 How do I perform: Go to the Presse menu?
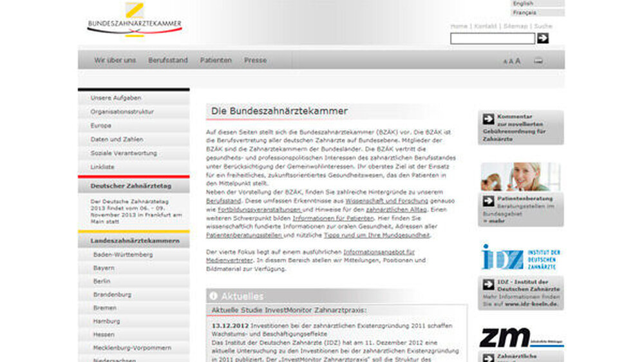pyautogui.click(x=255, y=60)
